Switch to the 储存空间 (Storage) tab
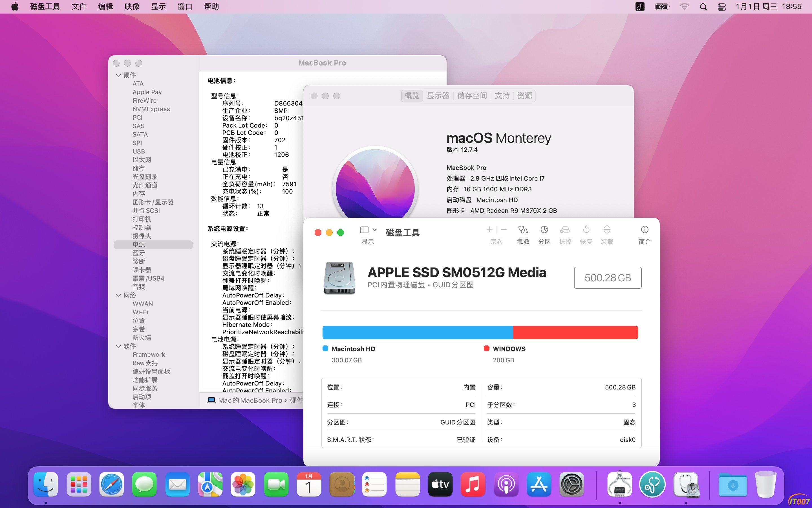The height and width of the screenshot is (508, 812). [472, 96]
